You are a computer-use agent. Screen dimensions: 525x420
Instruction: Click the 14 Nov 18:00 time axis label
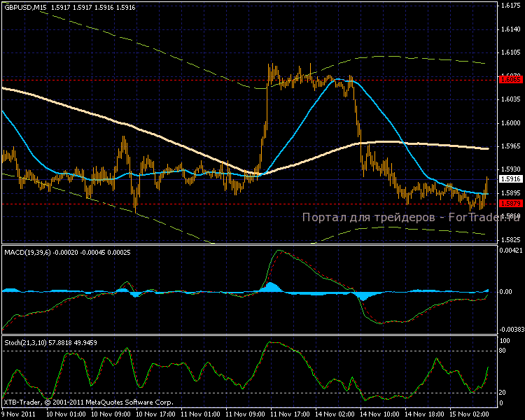[425, 414]
